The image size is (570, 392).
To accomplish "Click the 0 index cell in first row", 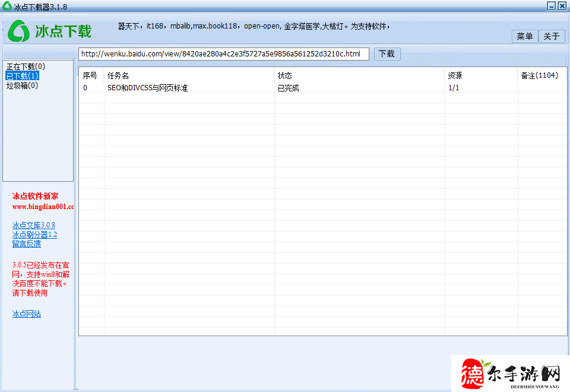I will point(85,88).
